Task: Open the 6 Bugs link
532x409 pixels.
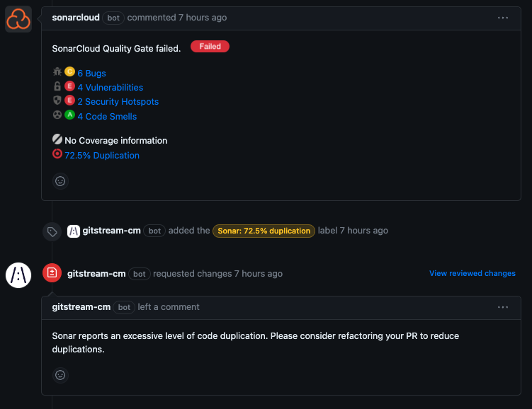Action: click(91, 73)
